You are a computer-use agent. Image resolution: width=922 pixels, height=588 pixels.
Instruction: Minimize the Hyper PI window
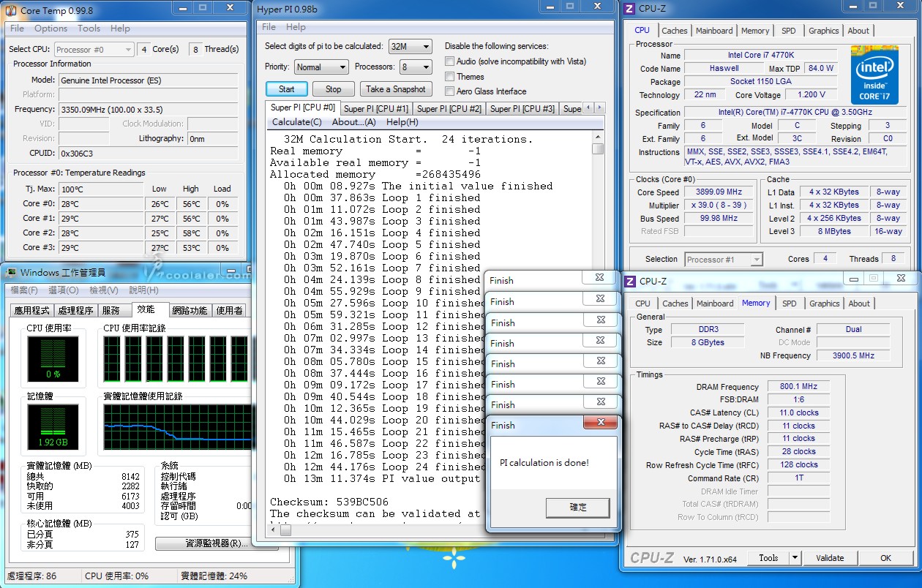551,7
